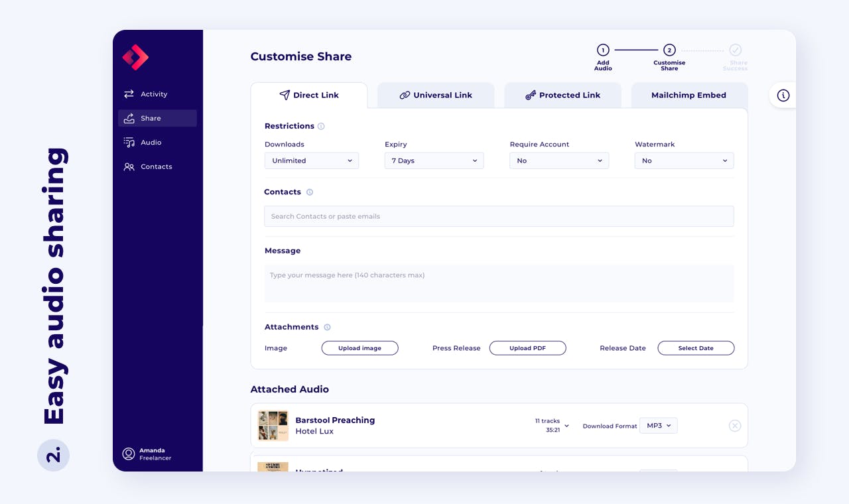Open the Require Account dropdown
Viewport: 849px width, 504px height.
(x=559, y=160)
